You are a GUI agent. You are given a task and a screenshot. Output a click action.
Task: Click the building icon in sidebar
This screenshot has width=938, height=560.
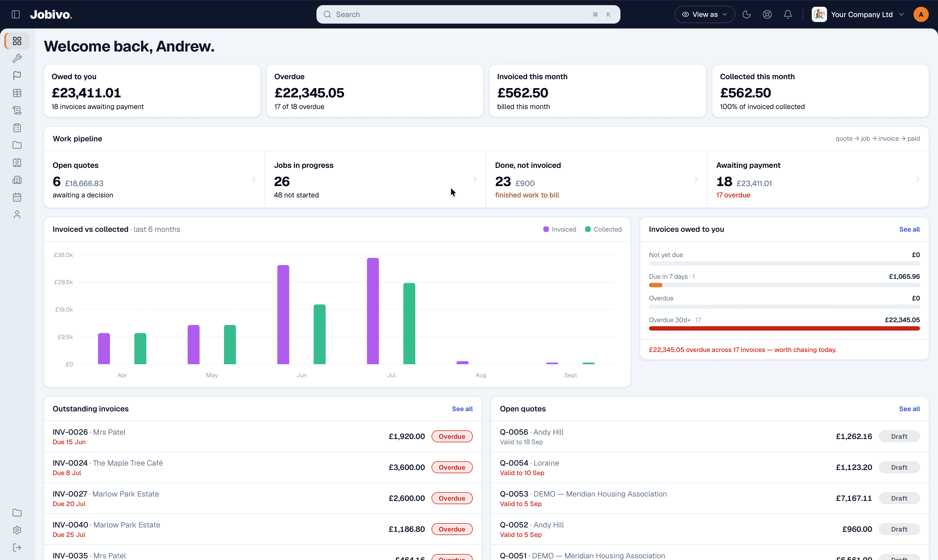pyautogui.click(x=17, y=180)
